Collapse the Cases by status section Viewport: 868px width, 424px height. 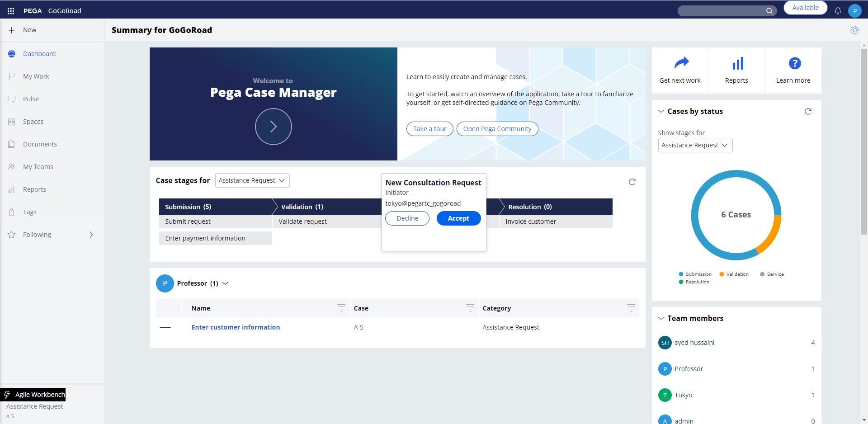(661, 111)
